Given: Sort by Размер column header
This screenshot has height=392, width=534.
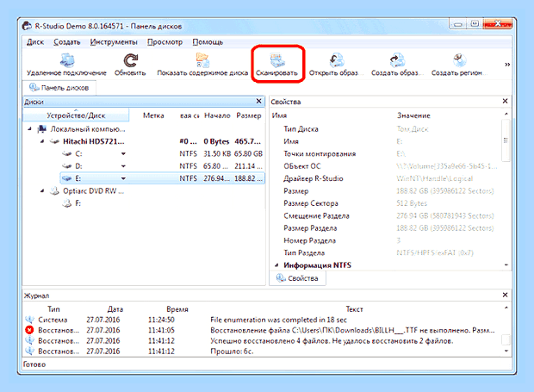Looking at the screenshot, I should (x=249, y=115).
